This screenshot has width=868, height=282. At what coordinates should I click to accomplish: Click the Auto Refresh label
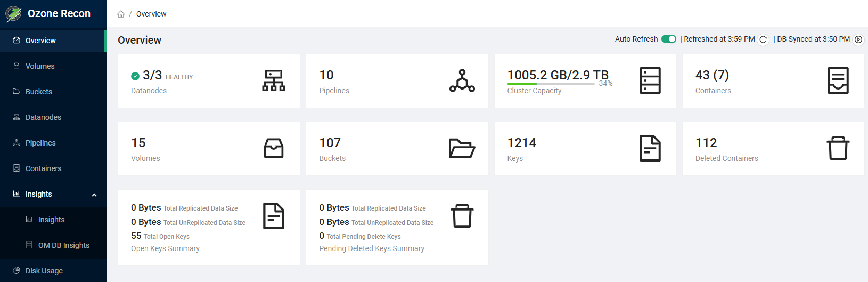pos(636,39)
